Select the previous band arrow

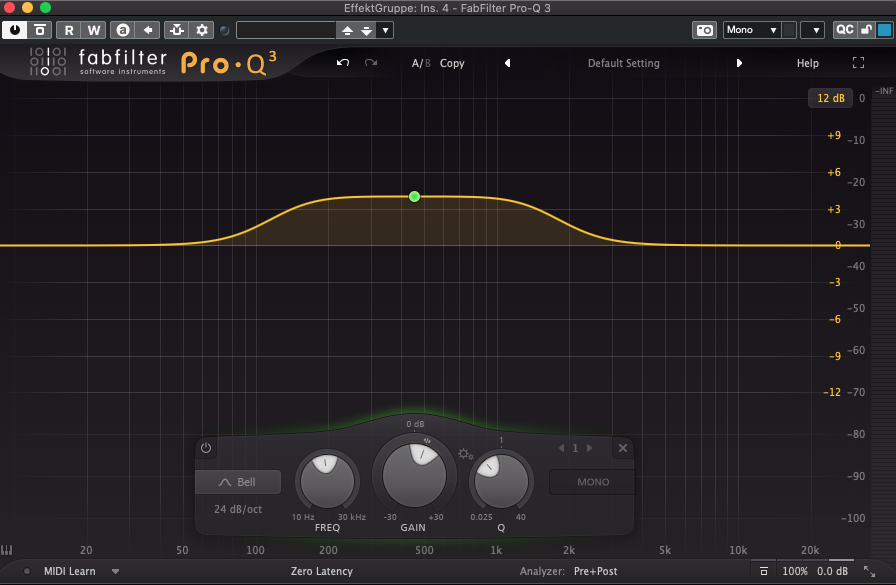pyautogui.click(x=561, y=448)
